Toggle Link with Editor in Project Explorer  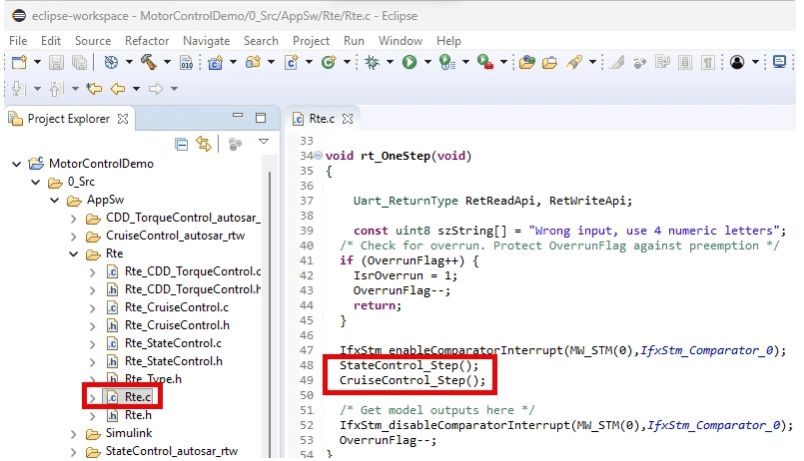pyautogui.click(x=204, y=144)
